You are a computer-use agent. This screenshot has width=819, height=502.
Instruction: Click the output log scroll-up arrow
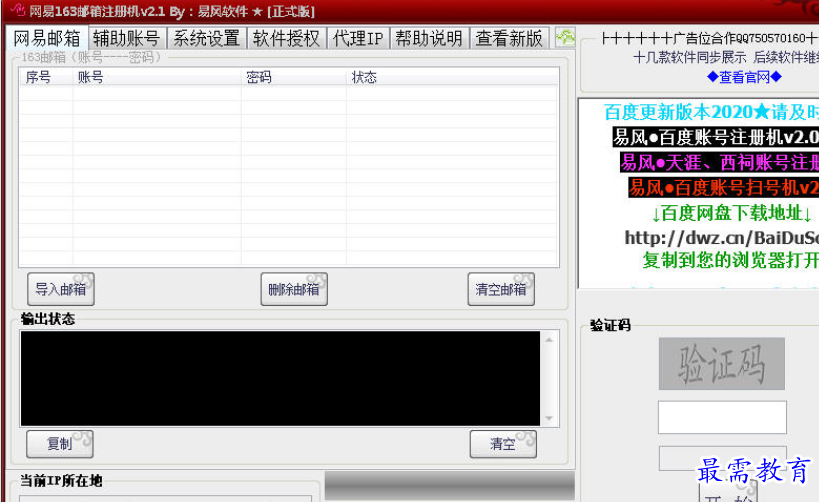pos(549,340)
